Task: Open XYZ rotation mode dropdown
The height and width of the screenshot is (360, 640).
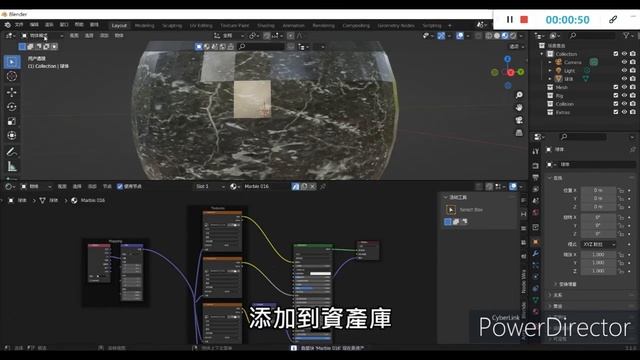Action: (598, 244)
